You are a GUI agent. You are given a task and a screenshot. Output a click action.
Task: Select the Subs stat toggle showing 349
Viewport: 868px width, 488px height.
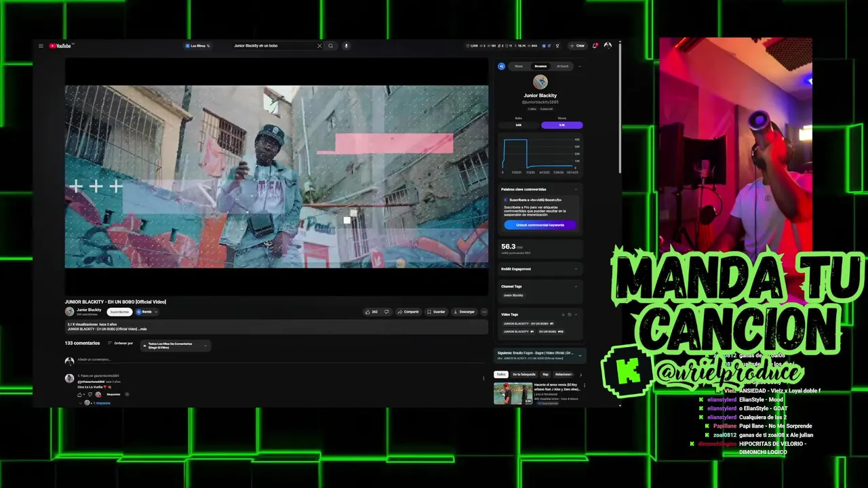click(519, 125)
